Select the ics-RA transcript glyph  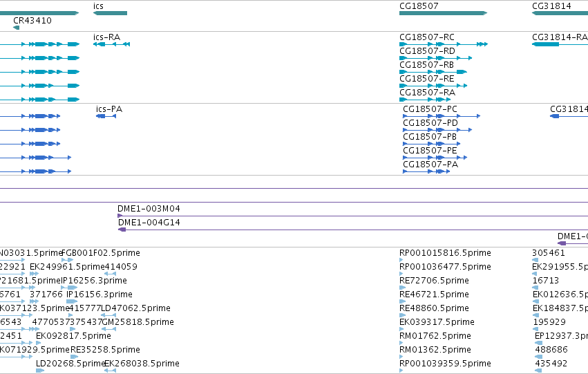111,44
